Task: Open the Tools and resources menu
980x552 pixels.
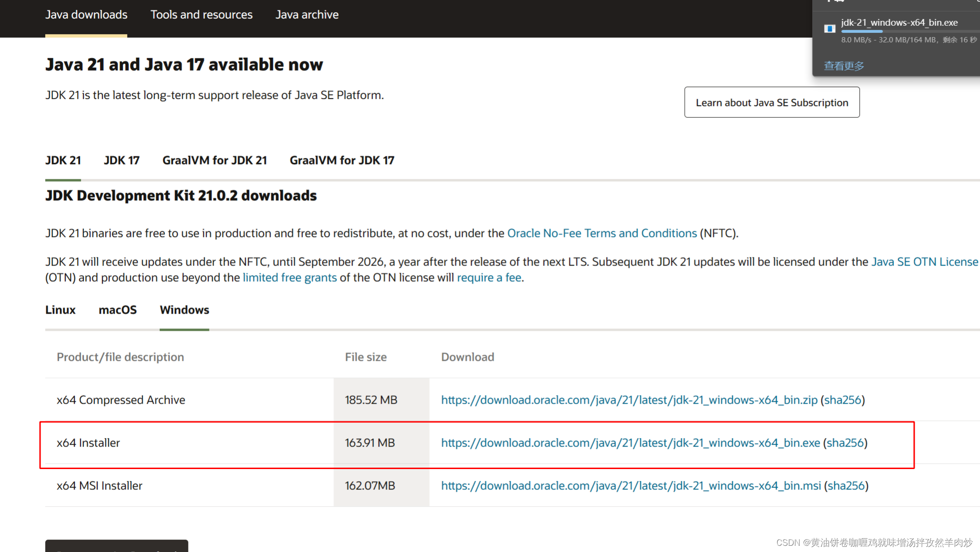Action: (x=201, y=15)
